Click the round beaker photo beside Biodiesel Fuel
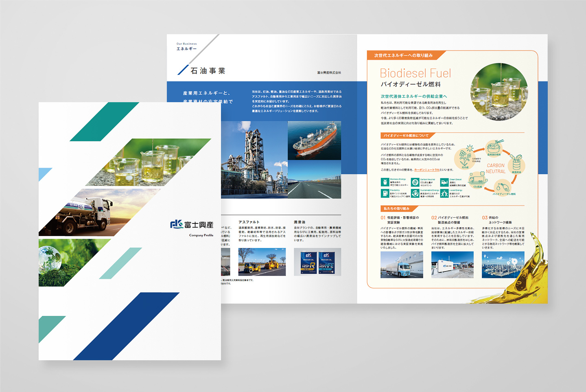586x392 pixels. (x=499, y=92)
